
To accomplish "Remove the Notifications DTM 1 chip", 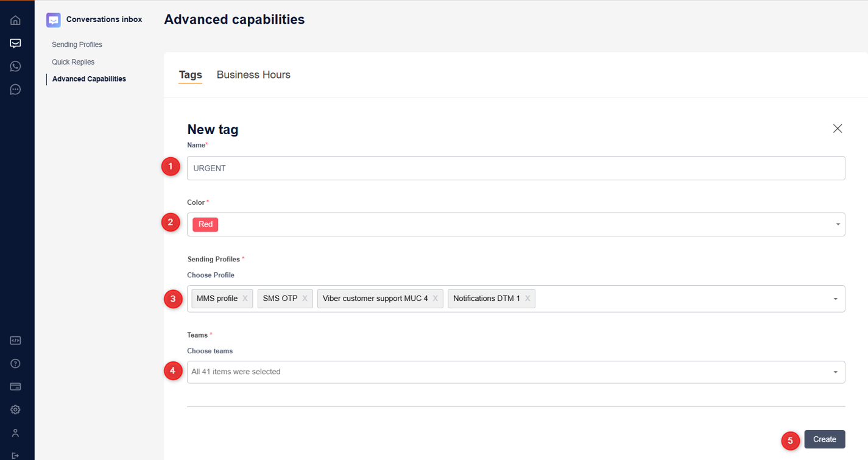I will [x=528, y=299].
